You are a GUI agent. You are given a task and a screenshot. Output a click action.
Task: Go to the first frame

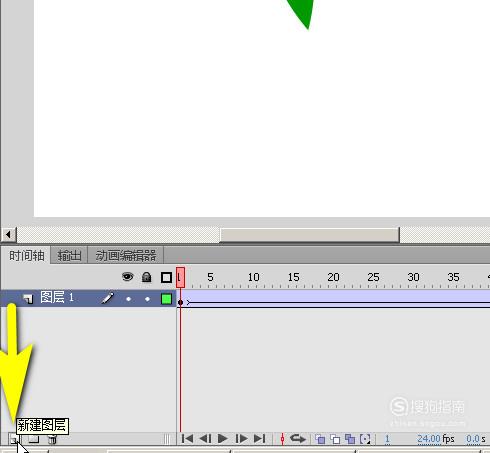(x=187, y=439)
